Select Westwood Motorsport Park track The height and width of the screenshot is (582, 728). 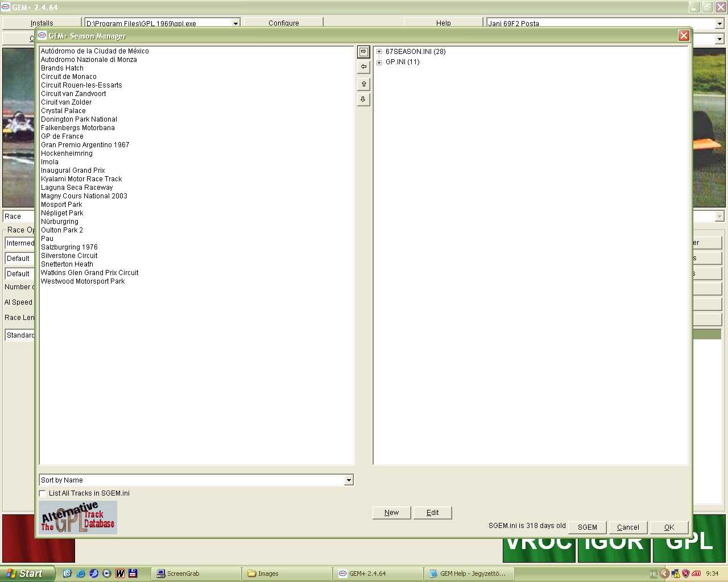tap(83, 281)
